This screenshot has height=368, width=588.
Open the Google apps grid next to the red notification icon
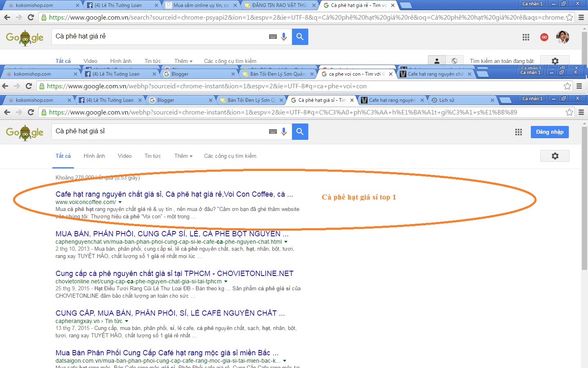click(x=526, y=37)
